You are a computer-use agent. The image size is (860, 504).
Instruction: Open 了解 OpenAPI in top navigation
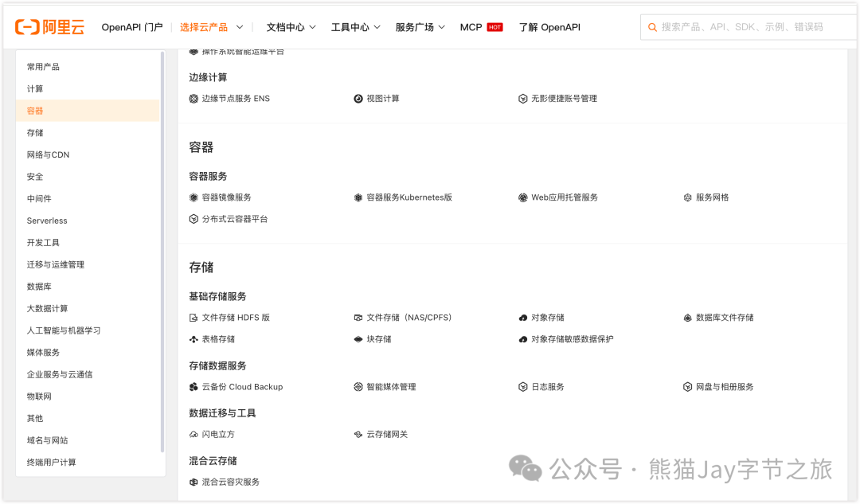point(549,27)
